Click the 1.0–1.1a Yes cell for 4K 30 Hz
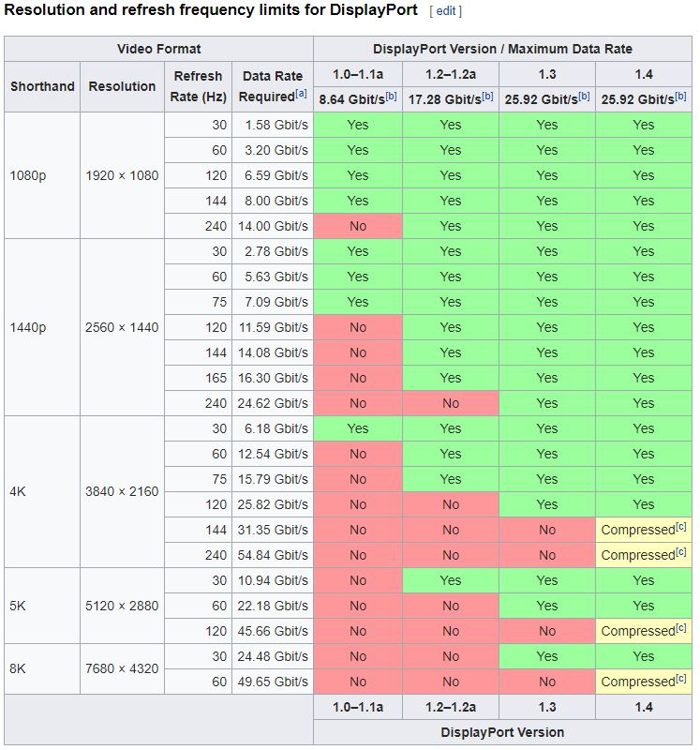 click(x=358, y=428)
